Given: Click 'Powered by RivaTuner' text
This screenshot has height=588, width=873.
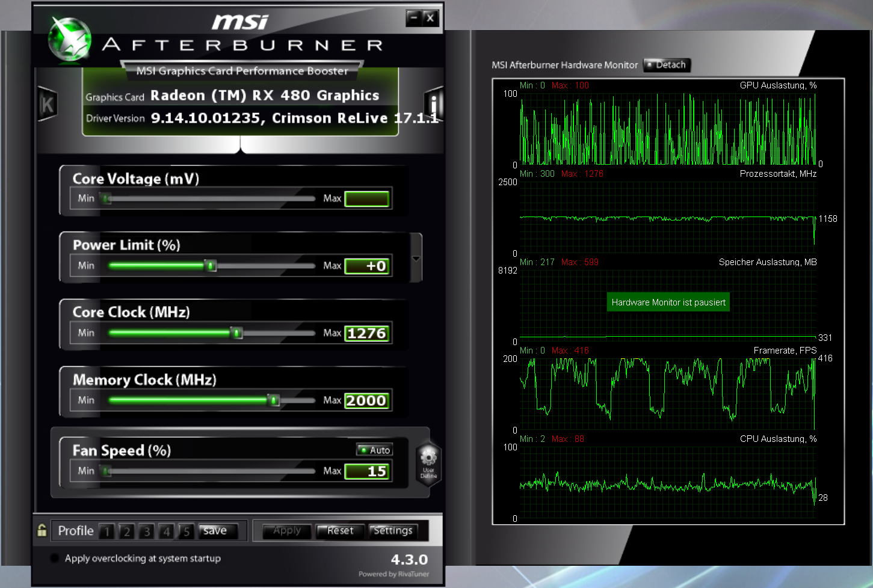Looking at the screenshot, I should tap(393, 574).
